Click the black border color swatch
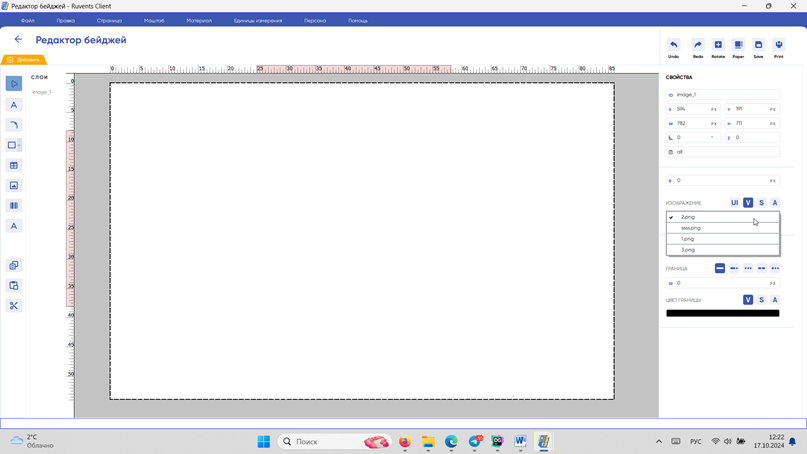Screen dimensions: 807x454 722,313
